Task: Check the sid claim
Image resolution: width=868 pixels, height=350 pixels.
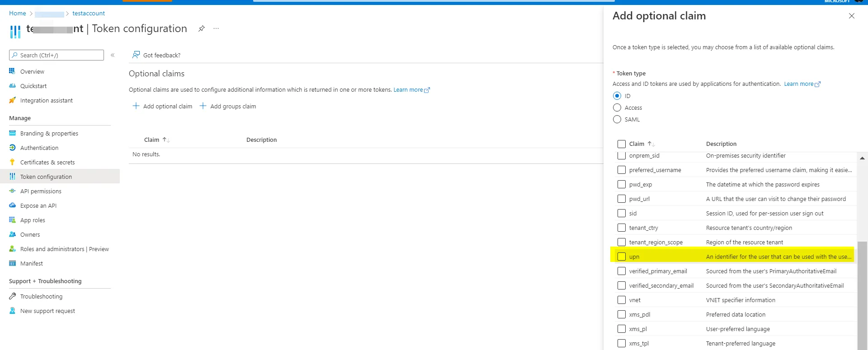Action: pos(622,213)
